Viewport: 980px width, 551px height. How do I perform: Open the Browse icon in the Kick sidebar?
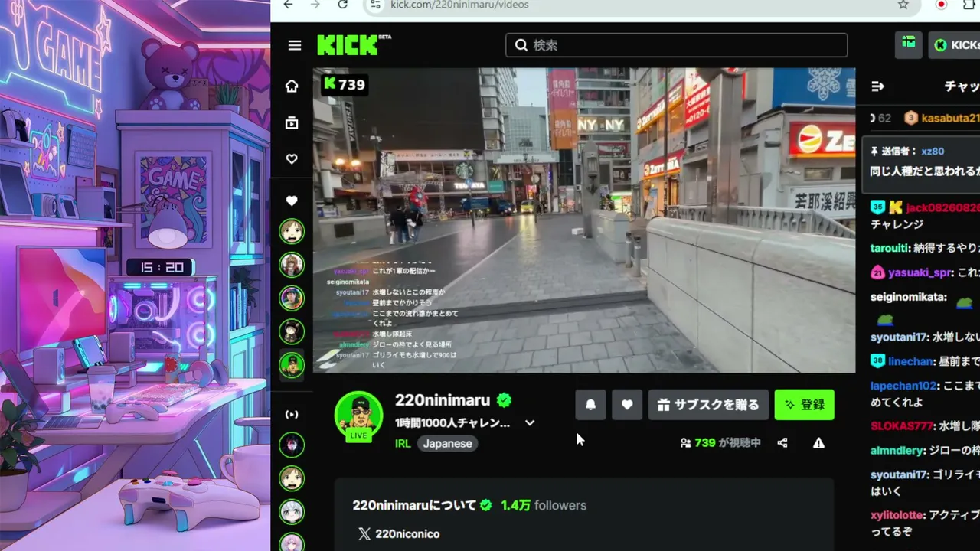pos(292,123)
